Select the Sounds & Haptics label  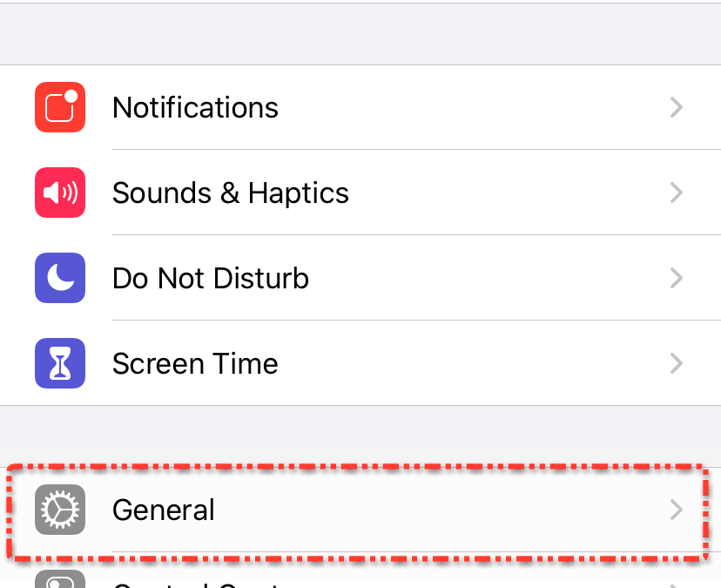point(230,193)
